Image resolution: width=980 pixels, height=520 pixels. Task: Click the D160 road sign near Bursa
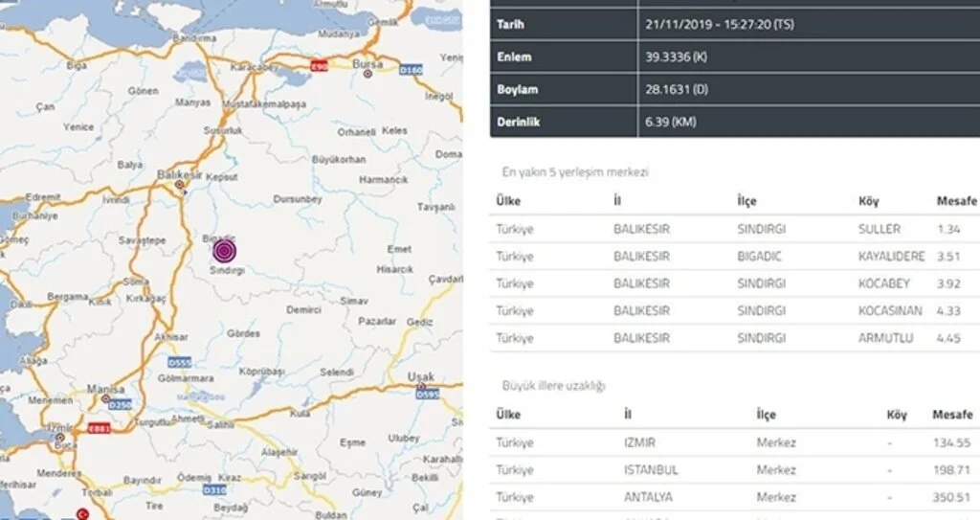point(411,70)
